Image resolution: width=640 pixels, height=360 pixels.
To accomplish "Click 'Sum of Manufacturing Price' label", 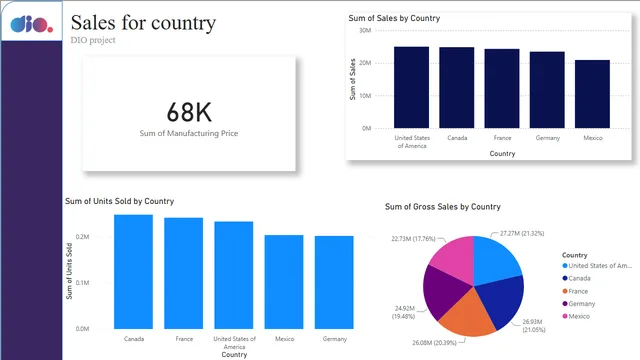I will pos(189,133).
